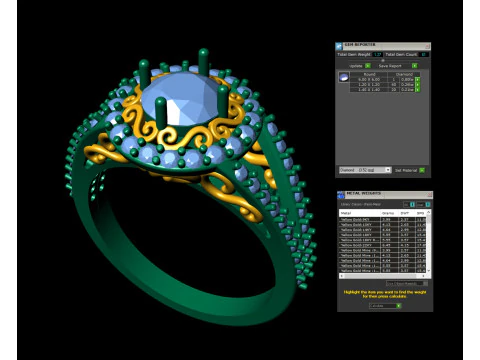480x360 pixels.
Task: Click the first cyan library button in Metal Weights
Action: (412, 205)
